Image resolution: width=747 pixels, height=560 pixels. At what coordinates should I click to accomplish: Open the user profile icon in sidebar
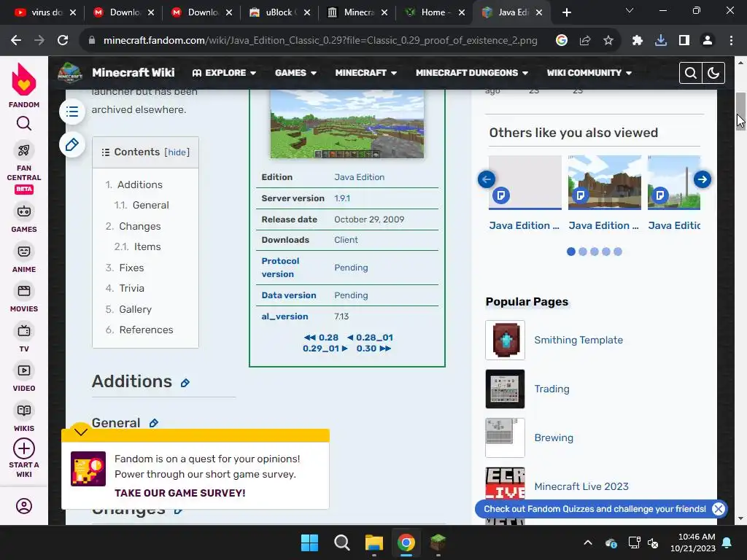tap(24, 506)
